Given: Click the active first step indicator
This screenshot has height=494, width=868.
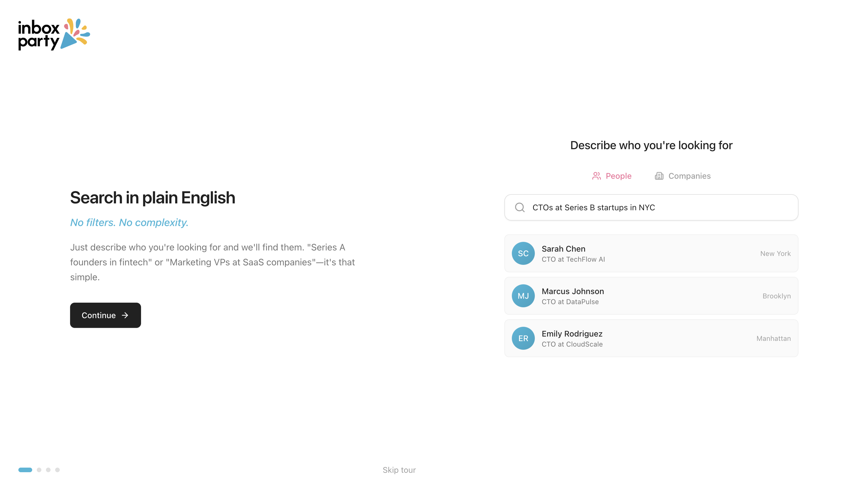Looking at the screenshot, I should tap(25, 470).
